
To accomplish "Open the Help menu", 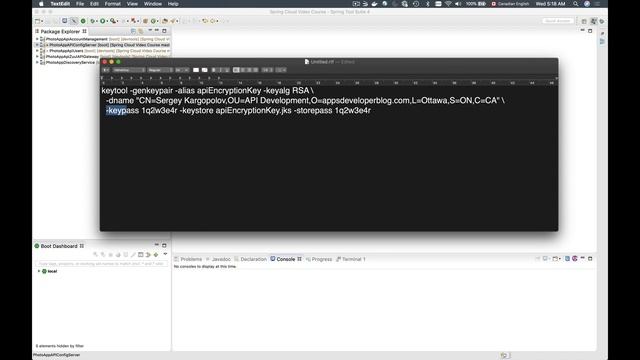I will [x=173, y=4].
